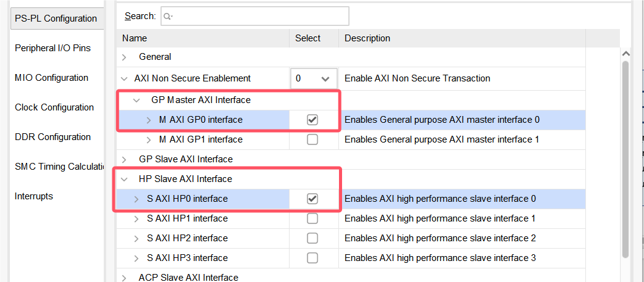Open AXI Non Secure Enablement value dropdown
644x282 pixels.
coord(314,78)
